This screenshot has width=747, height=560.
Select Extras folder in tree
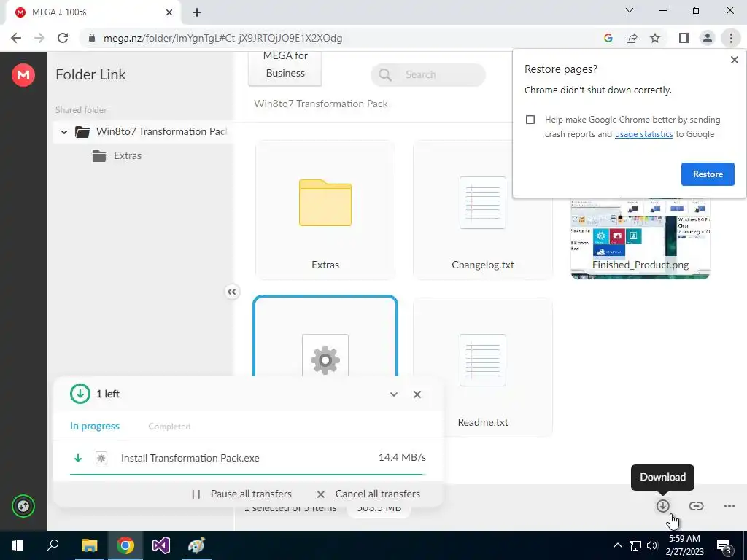117,156
